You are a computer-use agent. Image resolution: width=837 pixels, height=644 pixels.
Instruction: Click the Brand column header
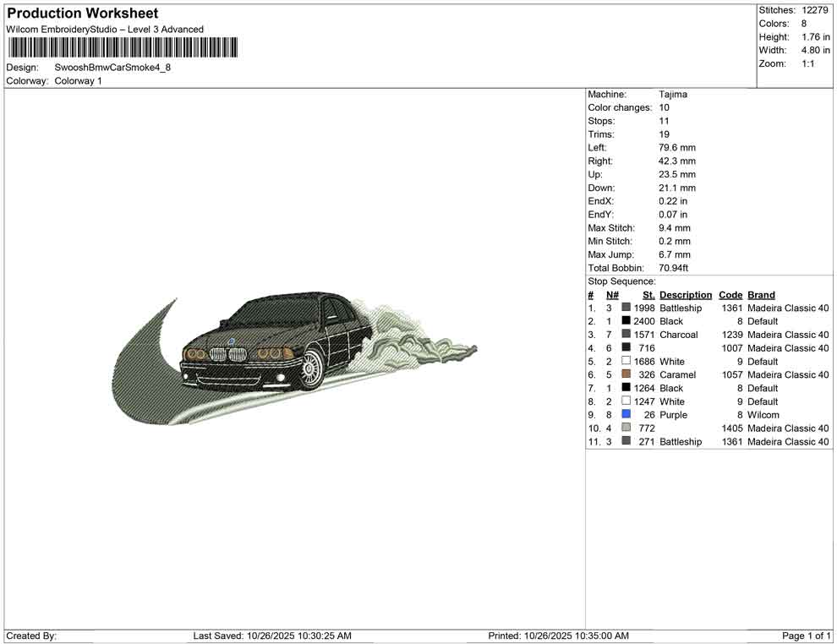pos(761,295)
